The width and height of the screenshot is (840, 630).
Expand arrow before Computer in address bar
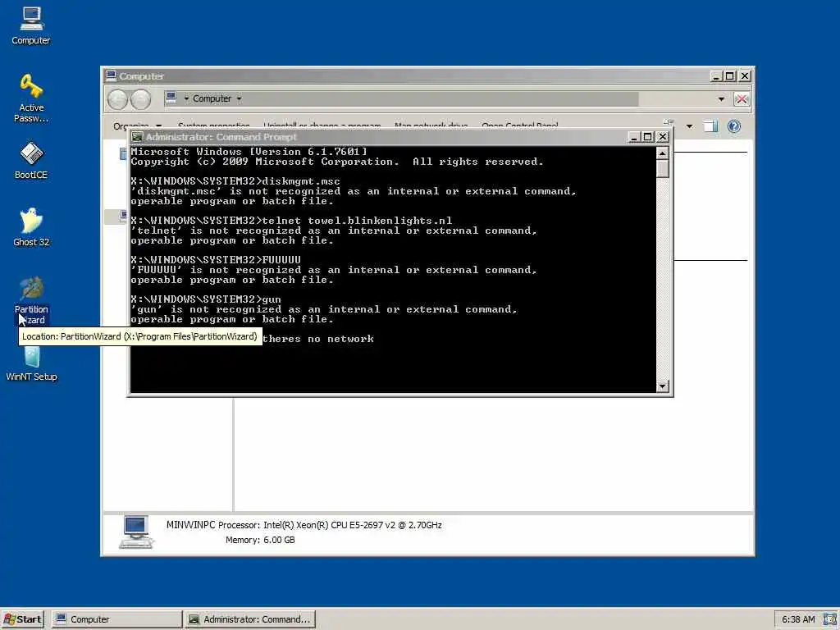click(x=186, y=98)
